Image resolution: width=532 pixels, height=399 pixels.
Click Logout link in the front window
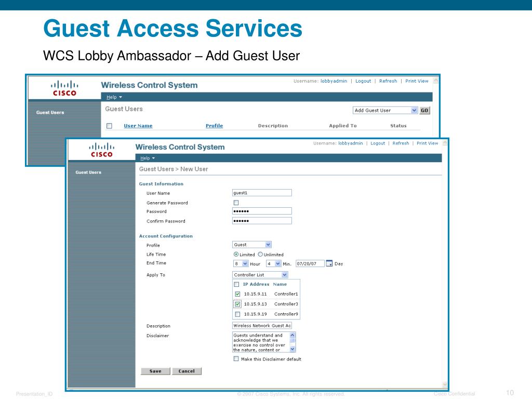(378, 143)
